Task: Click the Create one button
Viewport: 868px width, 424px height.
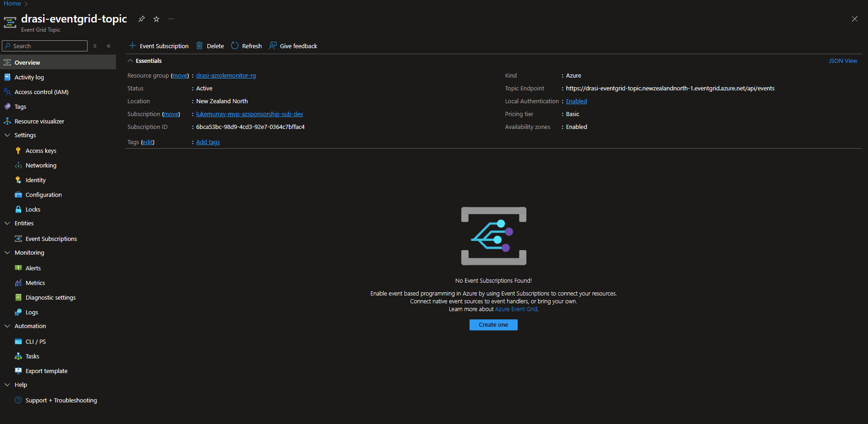Action: tap(493, 324)
